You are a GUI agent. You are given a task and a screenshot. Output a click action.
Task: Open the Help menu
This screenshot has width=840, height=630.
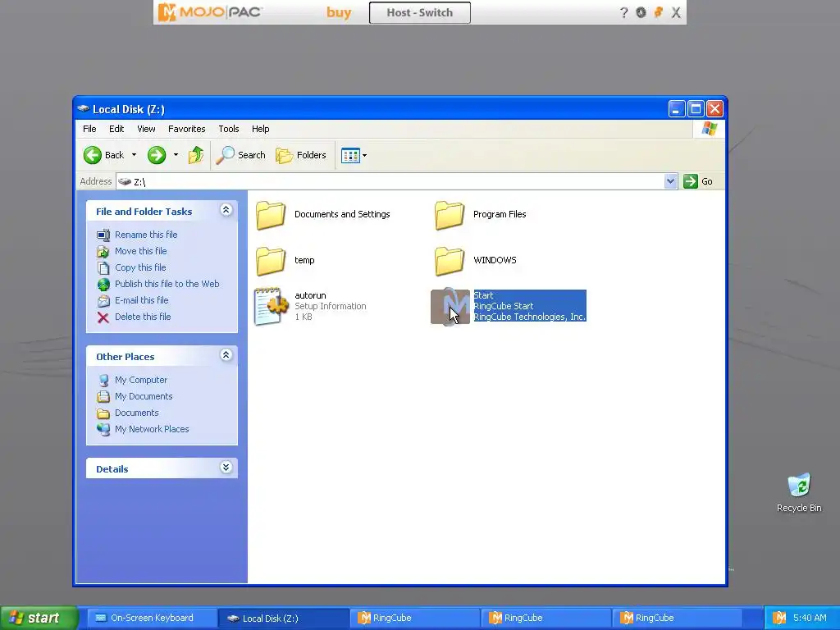pyautogui.click(x=260, y=129)
